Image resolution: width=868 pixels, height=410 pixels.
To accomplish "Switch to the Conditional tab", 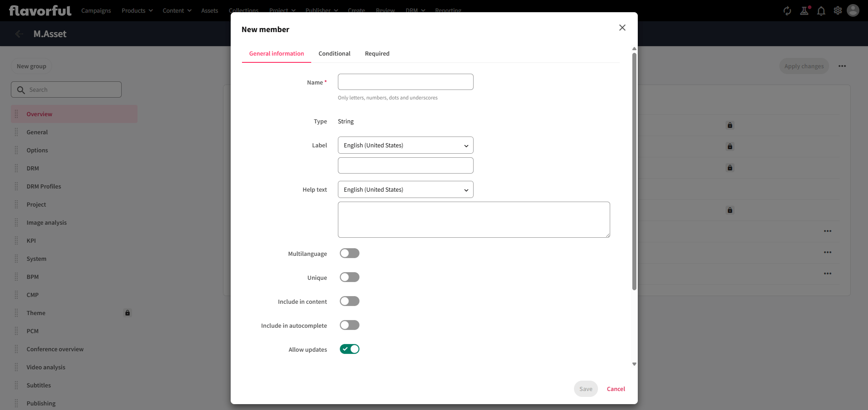I will (334, 53).
